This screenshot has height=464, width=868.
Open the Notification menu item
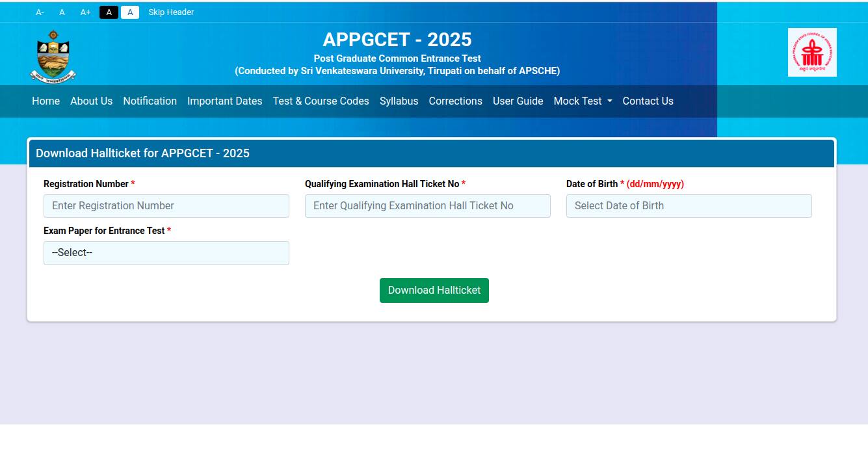coord(150,101)
